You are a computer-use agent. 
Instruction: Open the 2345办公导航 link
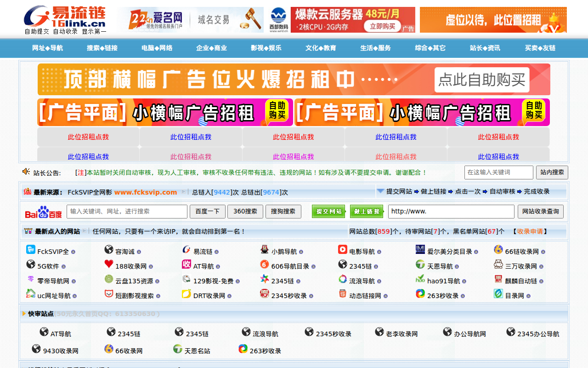point(538,334)
